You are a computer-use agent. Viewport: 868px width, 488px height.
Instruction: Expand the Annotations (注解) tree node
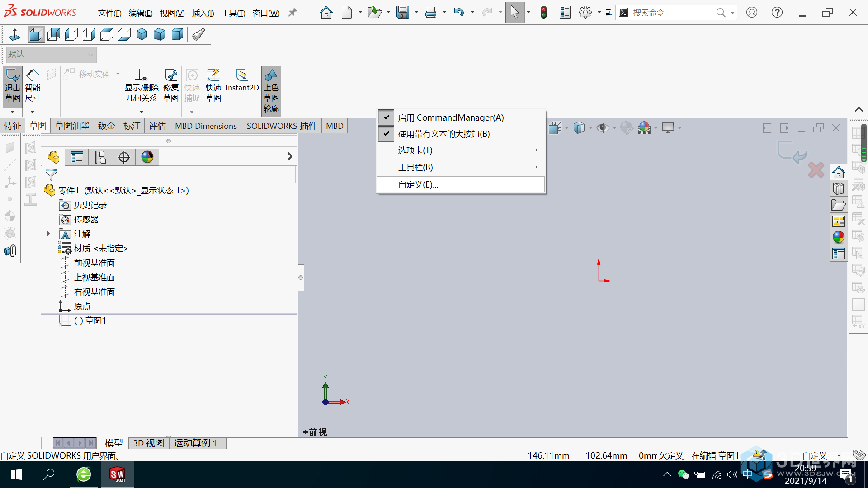click(49, 234)
